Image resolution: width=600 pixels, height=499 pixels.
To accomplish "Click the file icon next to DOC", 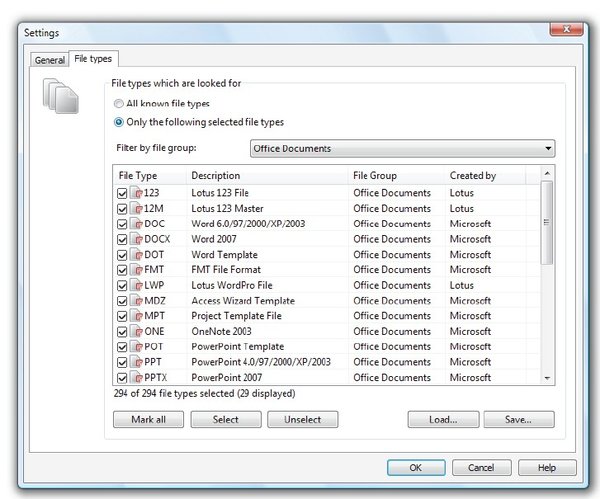I will click(136, 224).
